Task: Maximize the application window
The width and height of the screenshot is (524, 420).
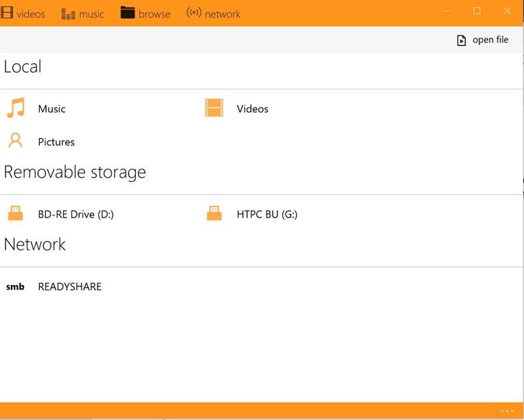Action: (477, 11)
